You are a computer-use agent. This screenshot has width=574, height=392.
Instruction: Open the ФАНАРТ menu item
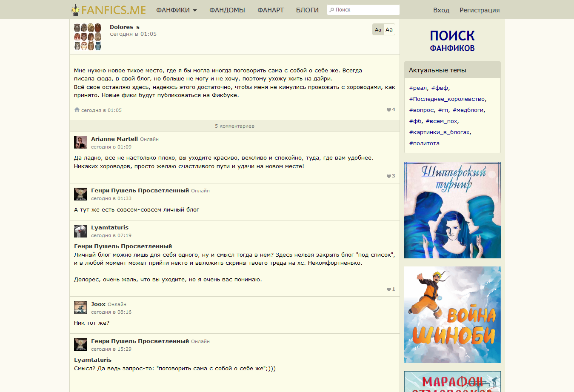271,10
